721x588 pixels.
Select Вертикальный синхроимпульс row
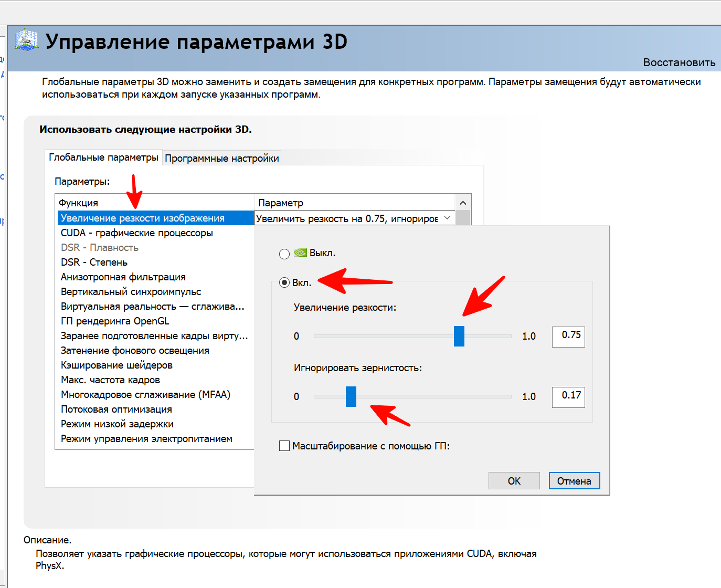156,291
